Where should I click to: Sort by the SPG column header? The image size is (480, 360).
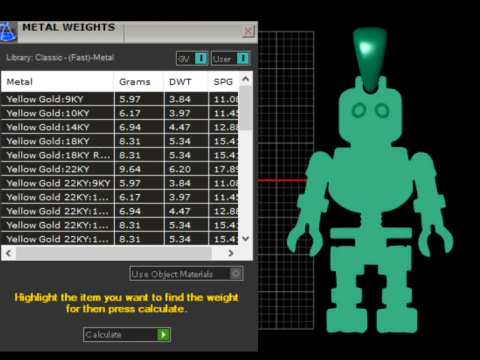point(223,82)
